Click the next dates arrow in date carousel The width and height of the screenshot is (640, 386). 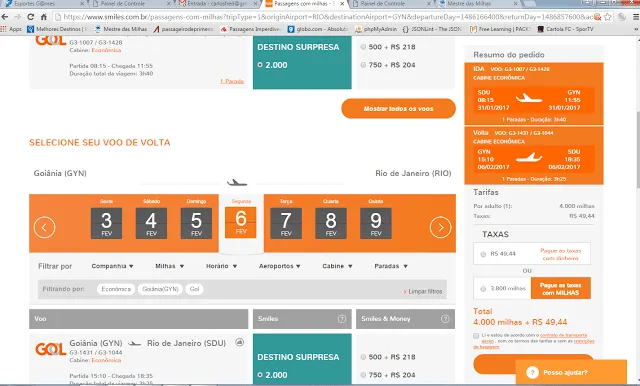(440, 227)
